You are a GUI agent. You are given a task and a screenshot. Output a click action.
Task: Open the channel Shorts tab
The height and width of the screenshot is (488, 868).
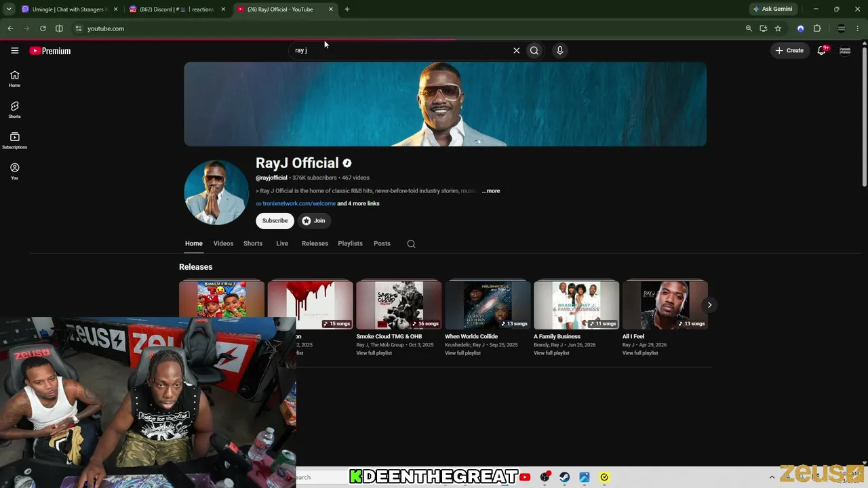tap(253, 243)
